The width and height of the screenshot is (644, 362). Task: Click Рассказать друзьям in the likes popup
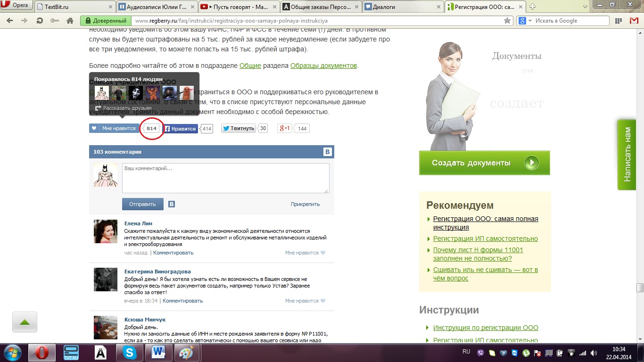tap(124, 108)
